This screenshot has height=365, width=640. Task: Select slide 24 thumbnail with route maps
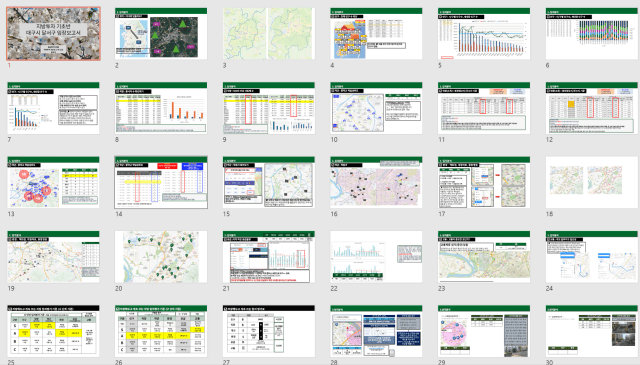click(592, 257)
